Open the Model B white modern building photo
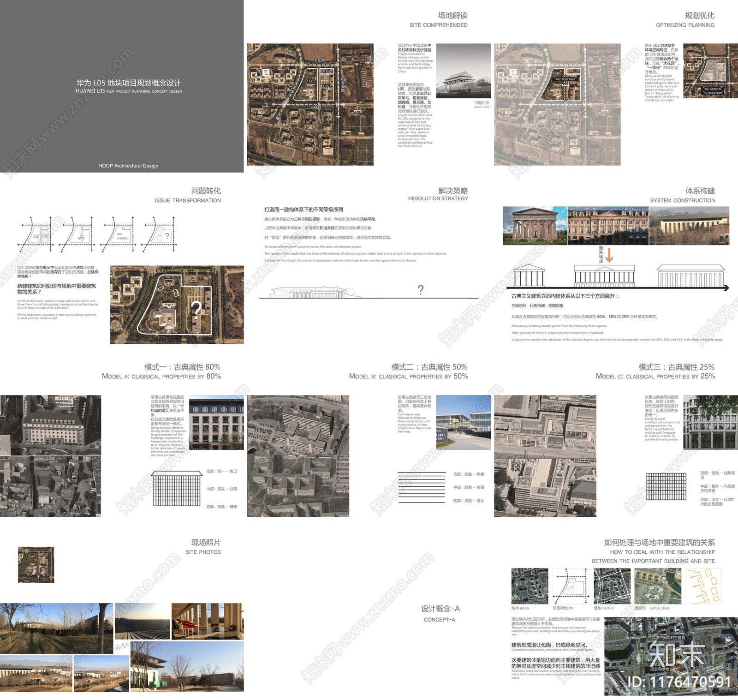Viewport: 738px width, 700px height. pyautogui.click(x=463, y=422)
